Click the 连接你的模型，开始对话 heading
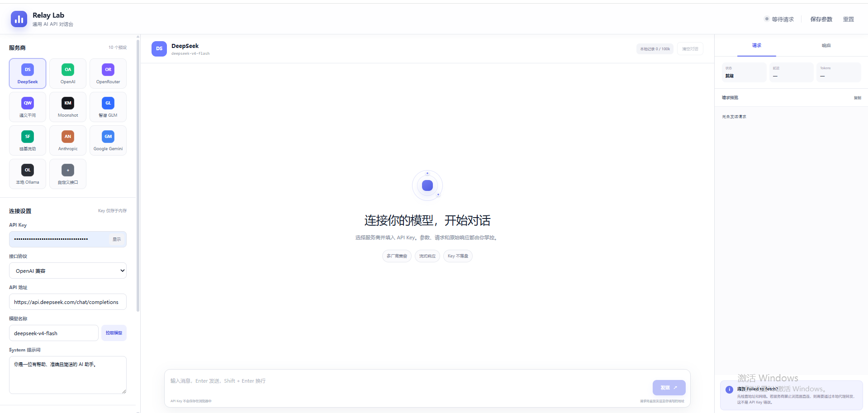This screenshot has width=868, height=413. 427,220
